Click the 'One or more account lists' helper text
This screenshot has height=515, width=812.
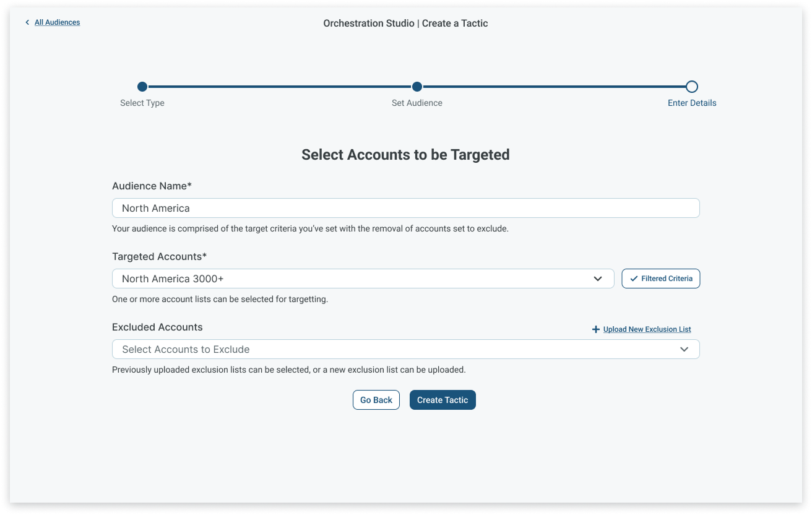point(220,299)
